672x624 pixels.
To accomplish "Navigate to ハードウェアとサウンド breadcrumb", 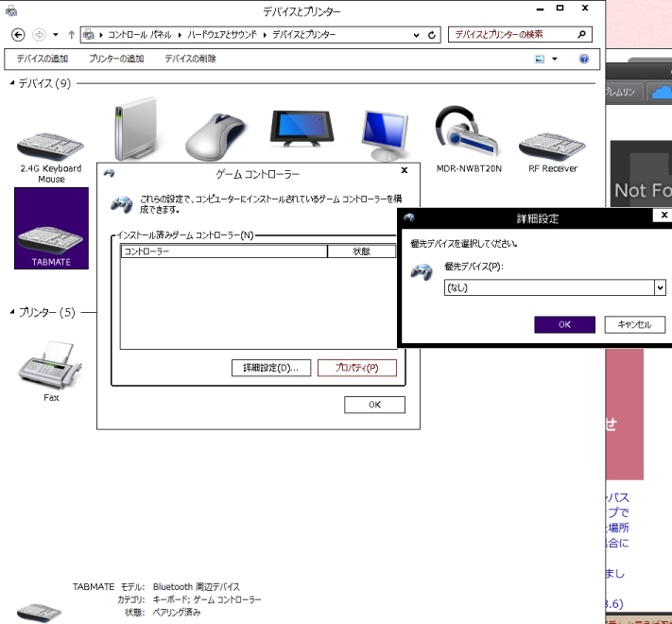I will point(222,35).
